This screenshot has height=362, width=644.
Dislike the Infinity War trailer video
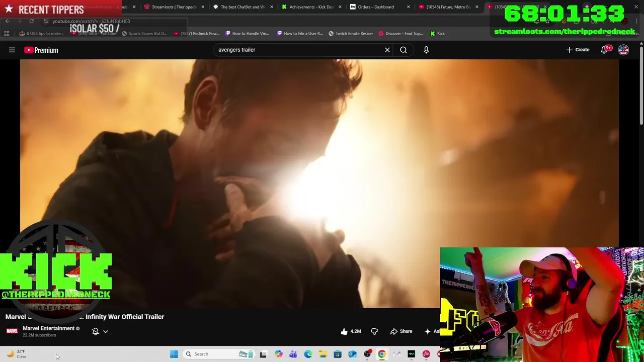(374, 331)
